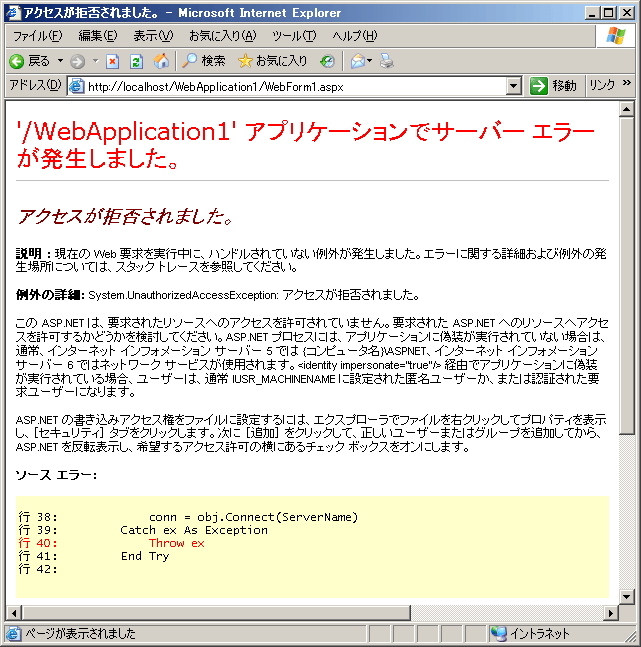This screenshot has height=647, width=641.
Task: Click the horizontal scrollbar thumb
Action: tap(216, 613)
